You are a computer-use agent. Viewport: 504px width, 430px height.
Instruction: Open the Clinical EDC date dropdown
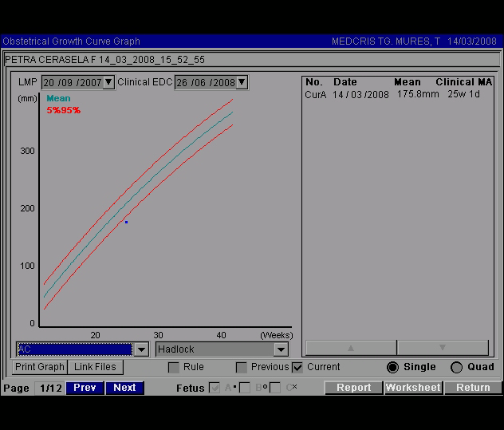click(242, 82)
